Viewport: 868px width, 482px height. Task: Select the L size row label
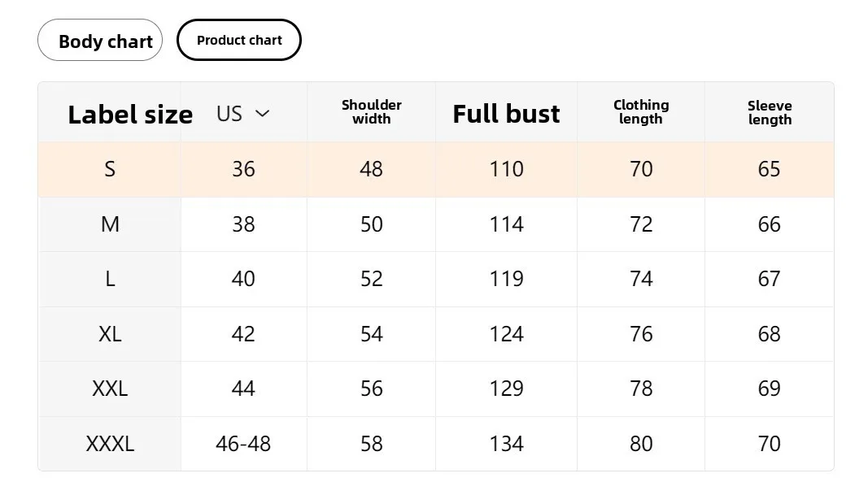(110, 279)
